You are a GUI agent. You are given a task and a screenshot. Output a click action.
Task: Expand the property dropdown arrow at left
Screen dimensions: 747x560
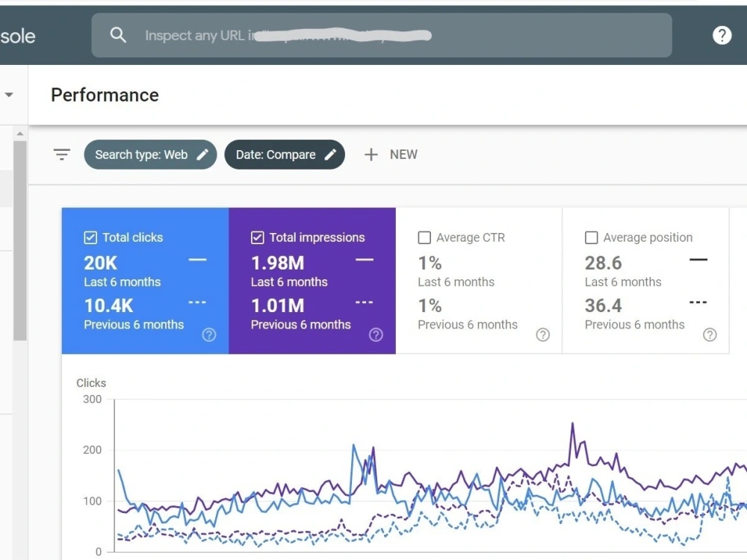[x=9, y=95]
